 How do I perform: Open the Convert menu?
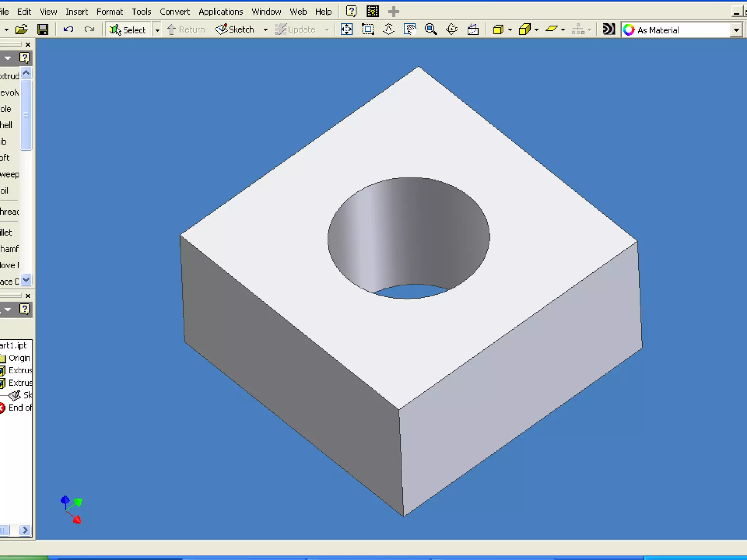click(174, 12)
